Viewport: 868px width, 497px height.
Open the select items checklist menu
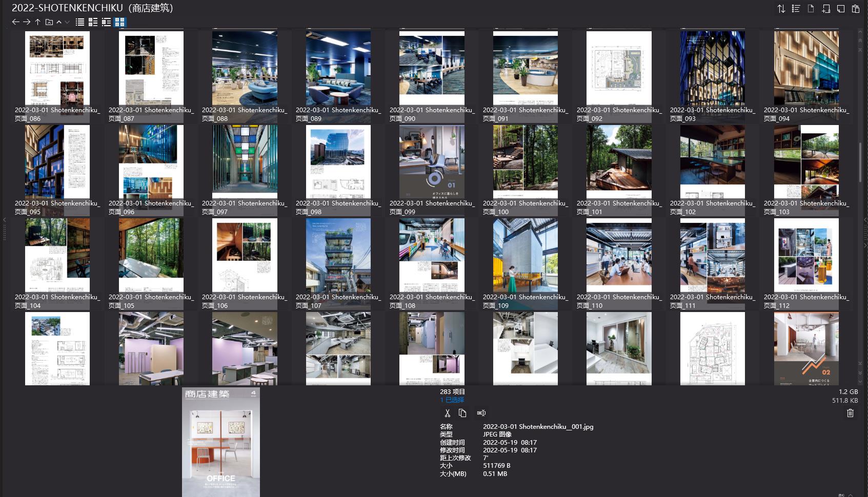[796, 9]
